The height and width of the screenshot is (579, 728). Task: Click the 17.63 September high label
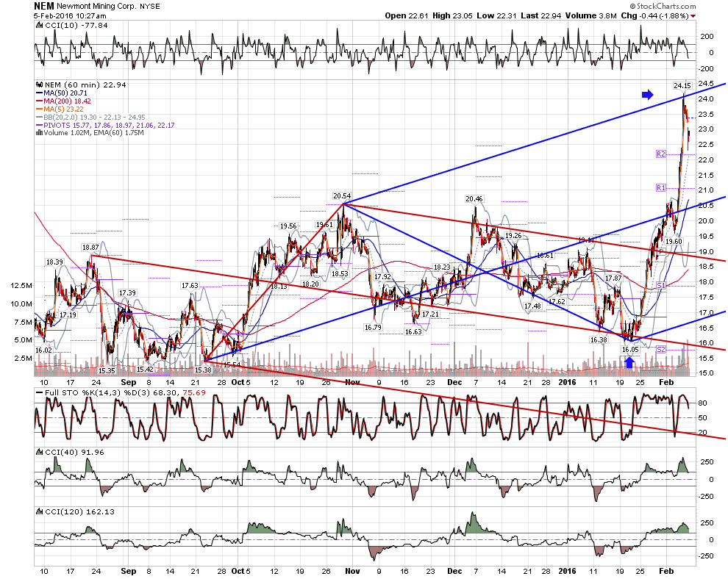pos(190,286)
